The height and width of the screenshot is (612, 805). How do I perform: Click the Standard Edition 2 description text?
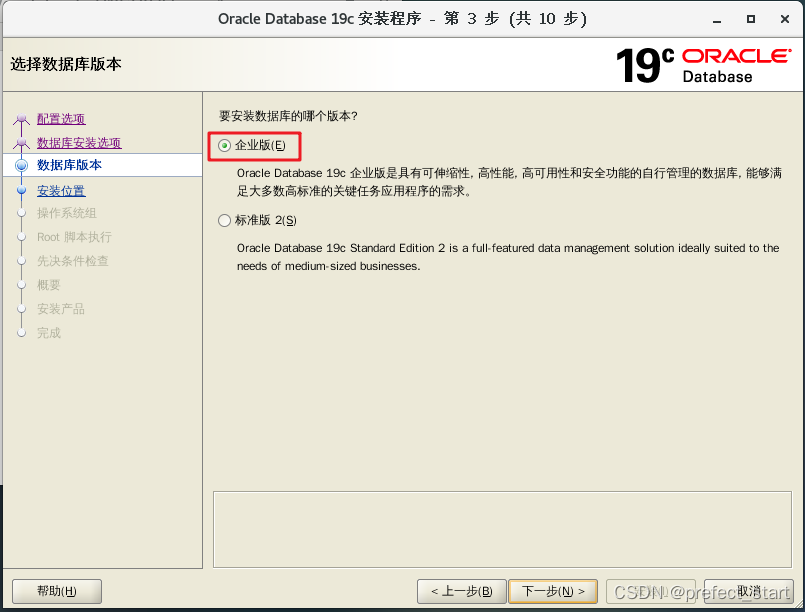coord(508,257)
